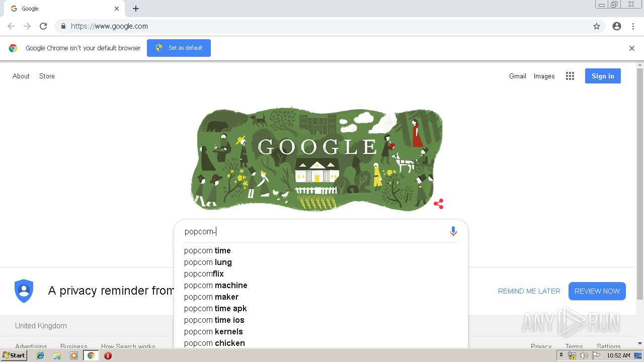This screenshot has width=644, height=362.
Task: Click the red Opera taskbar icon
Action: click(x=108, y=355)
